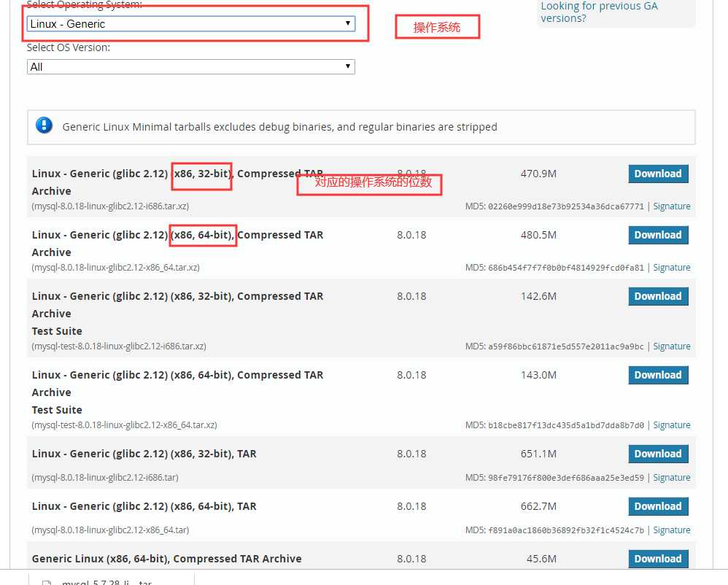Image resolution: width=728 pixels, height=585 pixels.
Task: Click MD5 hash 98fe79176f800e3def686aaa25e3ed59
Action: [566, 477]
